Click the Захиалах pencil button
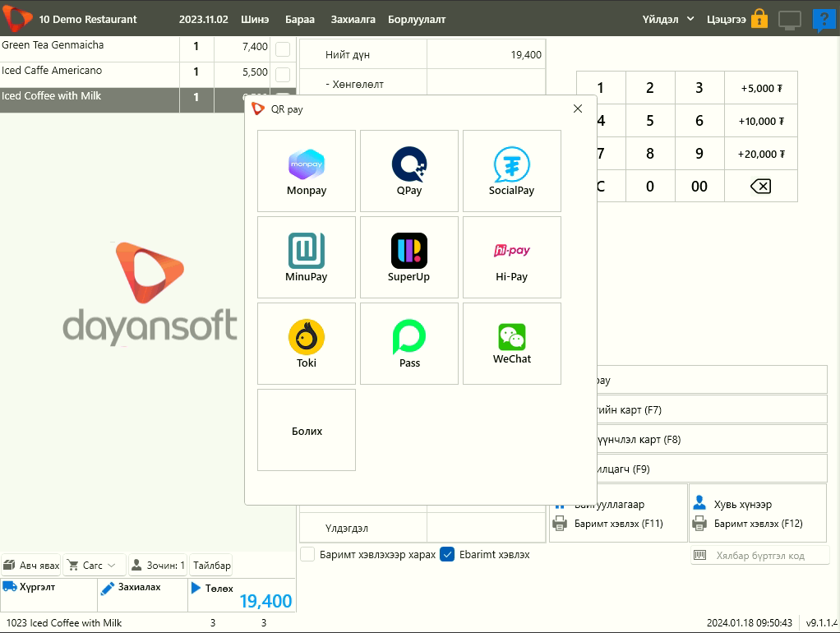This screenshot has height=633, width=840. (142, 595)
